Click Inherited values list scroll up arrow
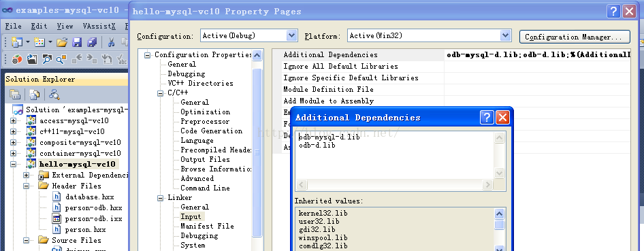The width and height of the screenshot is (644, 251). [x=500, y=214]
